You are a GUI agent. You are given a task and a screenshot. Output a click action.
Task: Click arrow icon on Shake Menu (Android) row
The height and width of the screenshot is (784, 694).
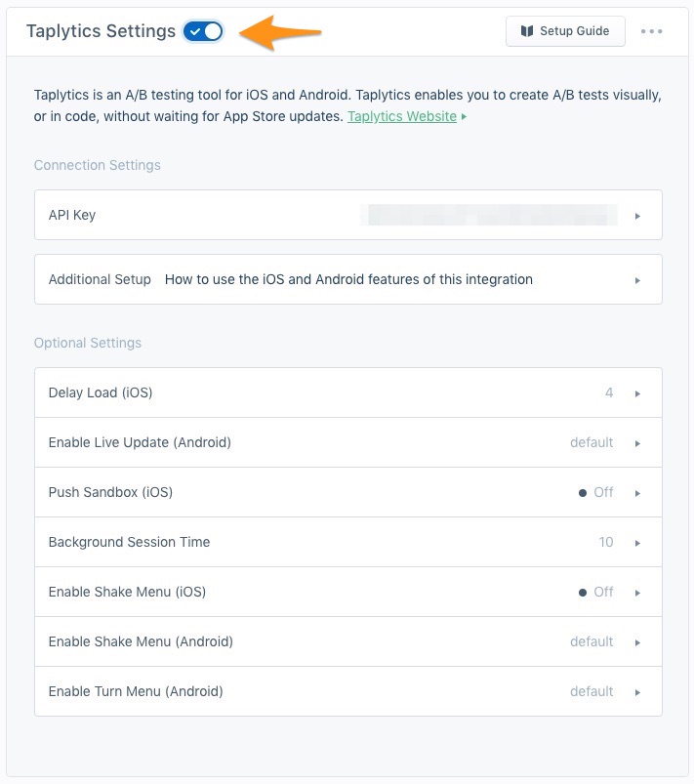637,642
